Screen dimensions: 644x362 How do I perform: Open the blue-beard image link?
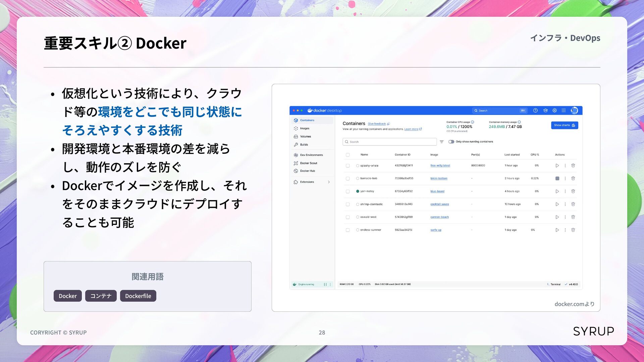(437, 191)
